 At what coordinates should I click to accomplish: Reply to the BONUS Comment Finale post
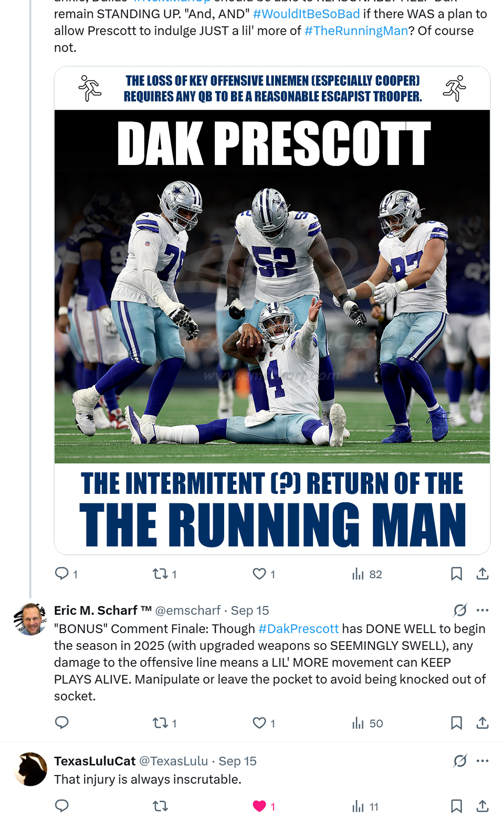62,722
